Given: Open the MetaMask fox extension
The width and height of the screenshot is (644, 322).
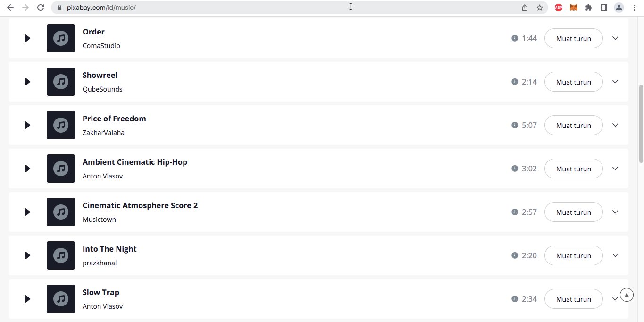Looking at the screenshot, I should 574,8.
